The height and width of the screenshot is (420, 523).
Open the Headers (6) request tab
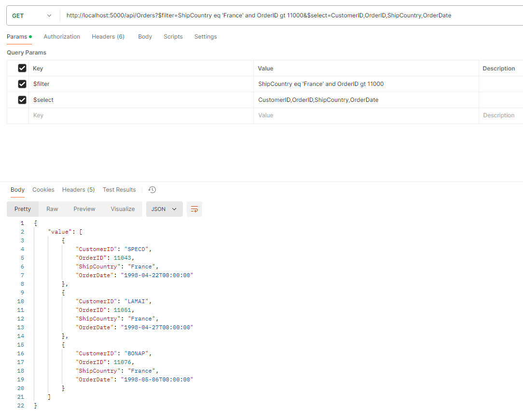[x=108, y=37]
